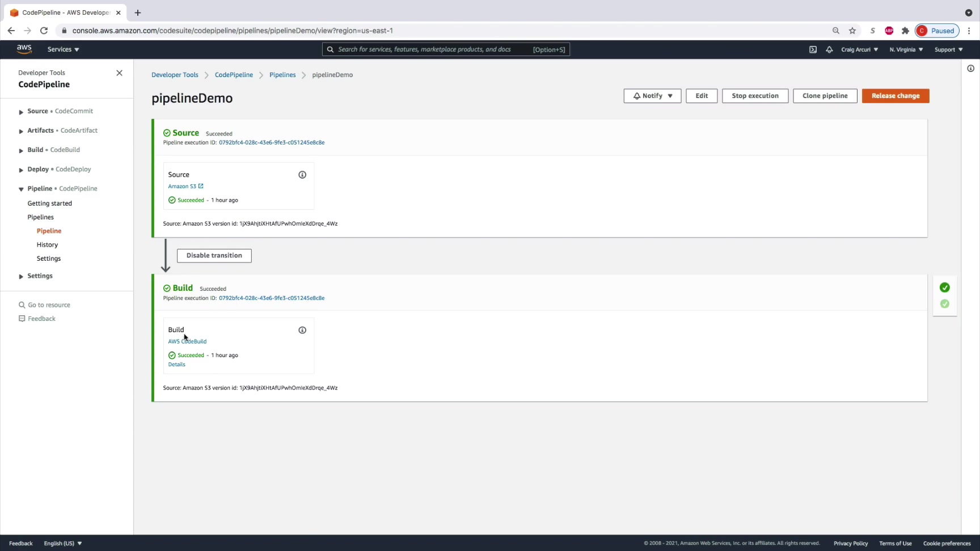This screenshot has height=551, width=980.
Task: Open Craig Arcuri account menu
Action: [x=859, y=49]
